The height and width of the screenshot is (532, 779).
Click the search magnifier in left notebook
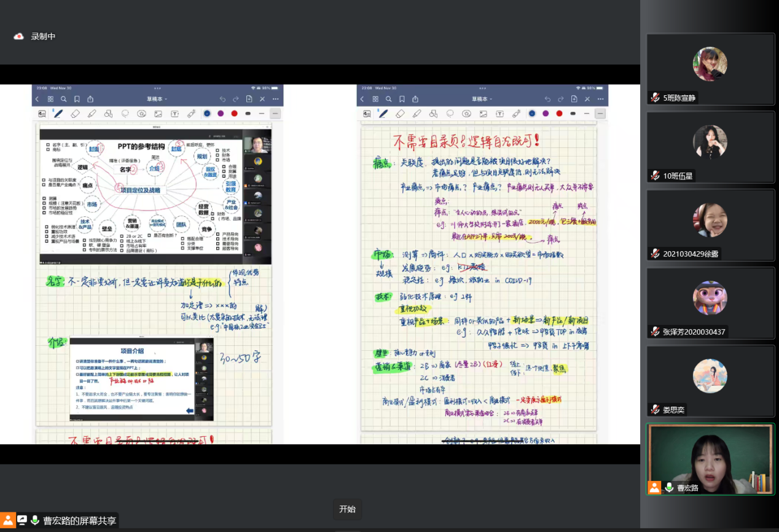coord(64,99)
